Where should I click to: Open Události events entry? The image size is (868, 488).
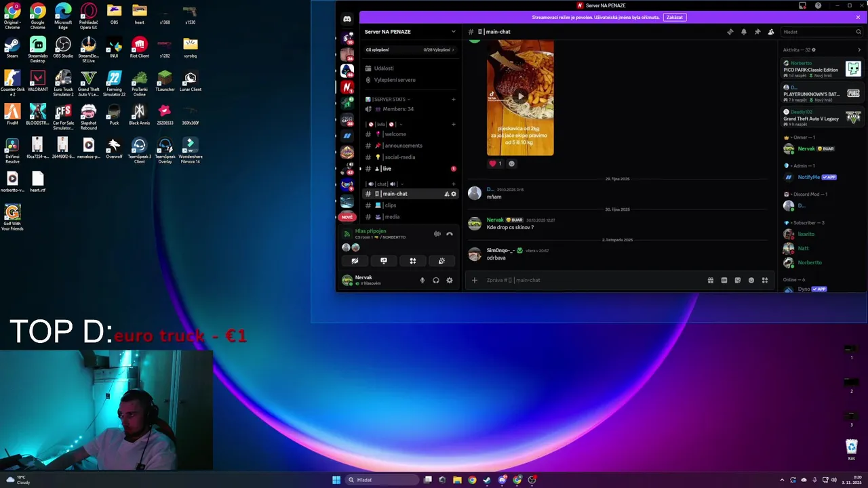point(410,68)
